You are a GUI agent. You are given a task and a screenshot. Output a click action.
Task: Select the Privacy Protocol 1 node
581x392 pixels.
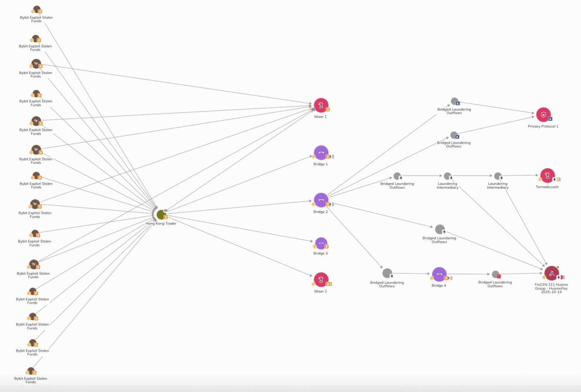pos(543,115)
